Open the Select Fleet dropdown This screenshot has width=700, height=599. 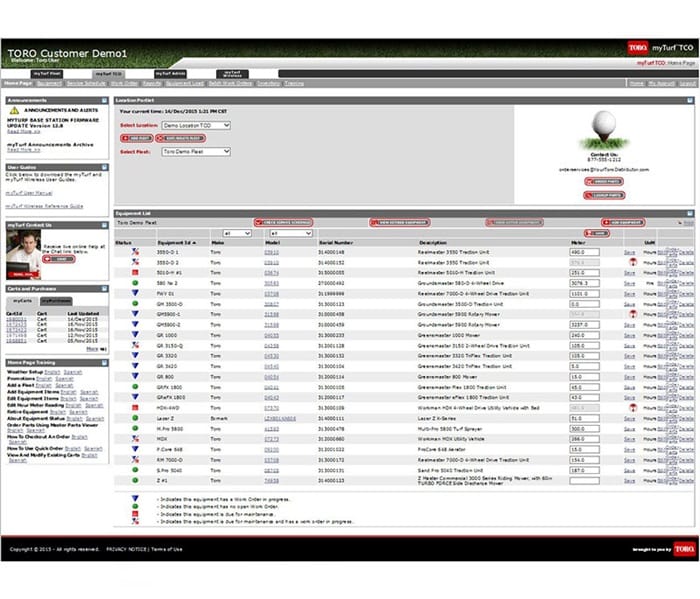click(196, 152)
